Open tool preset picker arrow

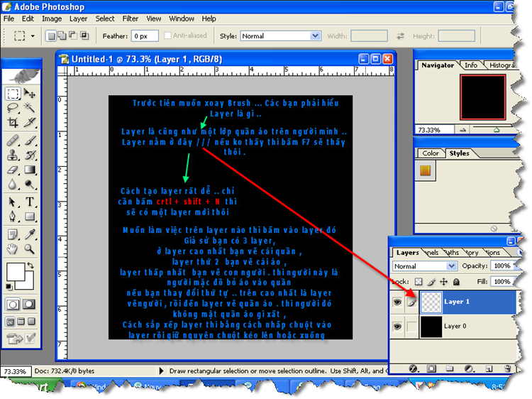click(x=33, y=35)
